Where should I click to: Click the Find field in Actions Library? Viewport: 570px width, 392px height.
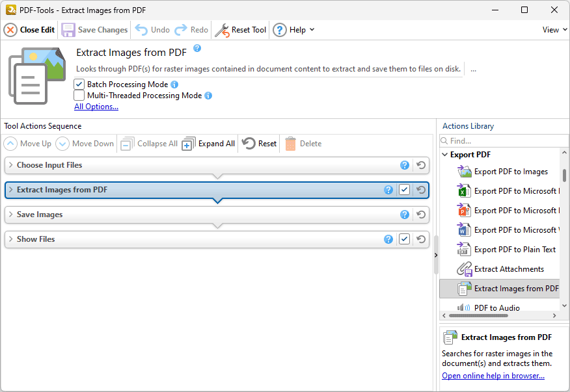click(x=504, y=141)
